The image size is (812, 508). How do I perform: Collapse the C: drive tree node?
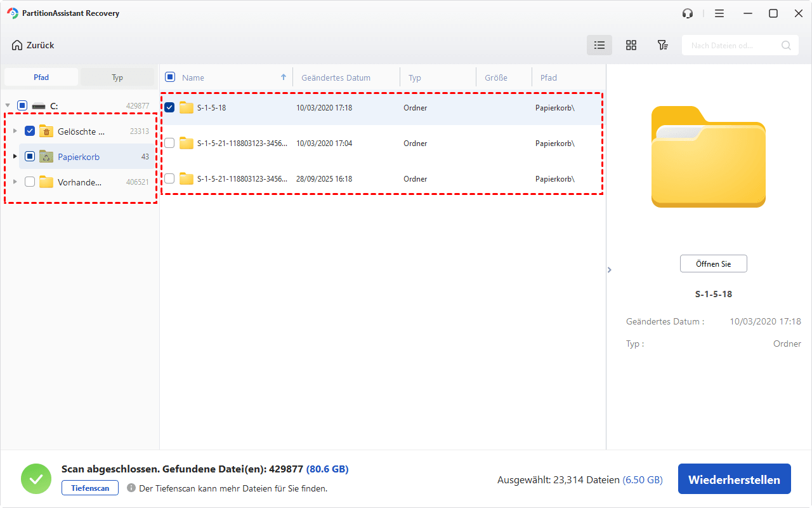click(7, 105)
